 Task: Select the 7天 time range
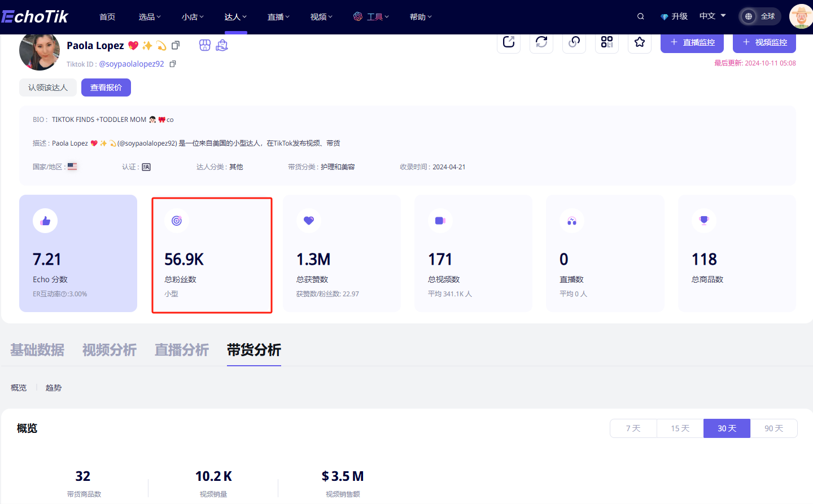tap(633, 428)
